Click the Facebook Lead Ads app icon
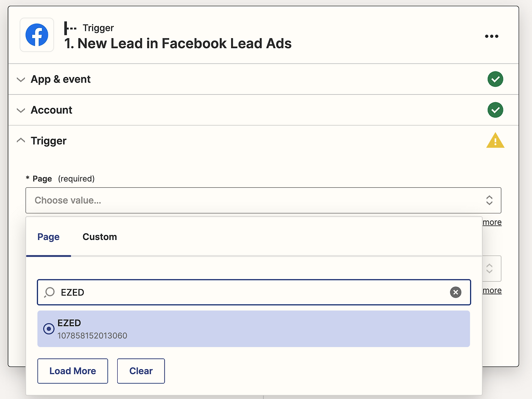 click(37, 35)
